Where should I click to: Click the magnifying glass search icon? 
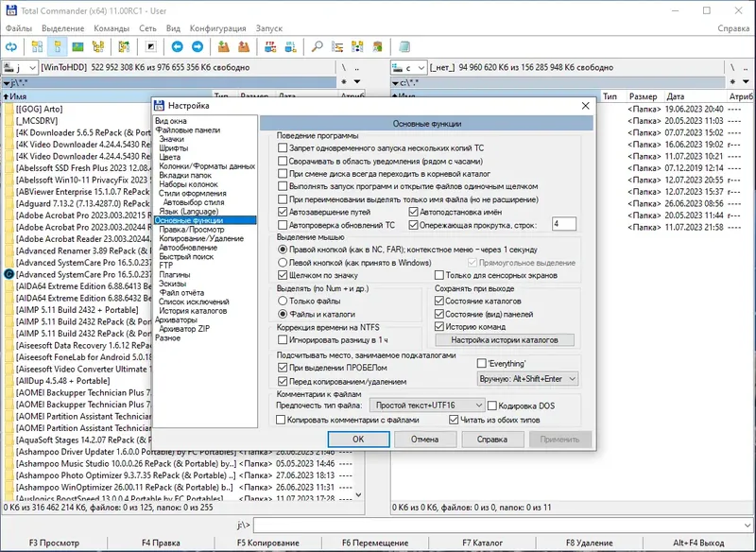click(317, 46)
